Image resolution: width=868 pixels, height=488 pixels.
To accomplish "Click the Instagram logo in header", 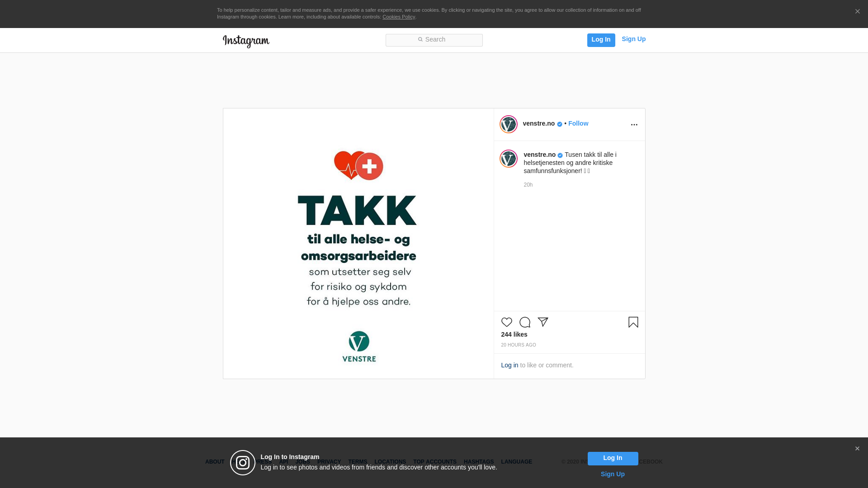I will (x=246, y=41).
